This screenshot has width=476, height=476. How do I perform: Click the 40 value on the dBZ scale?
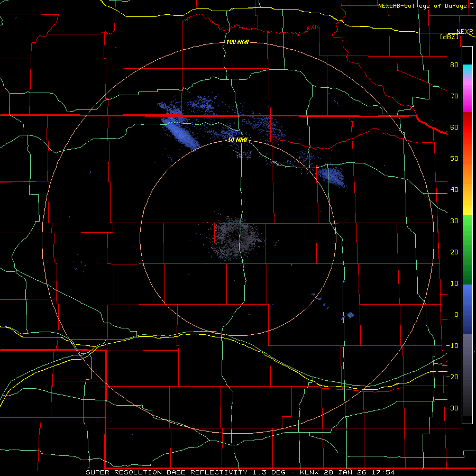pyautogui.click(x=454, y=190)
